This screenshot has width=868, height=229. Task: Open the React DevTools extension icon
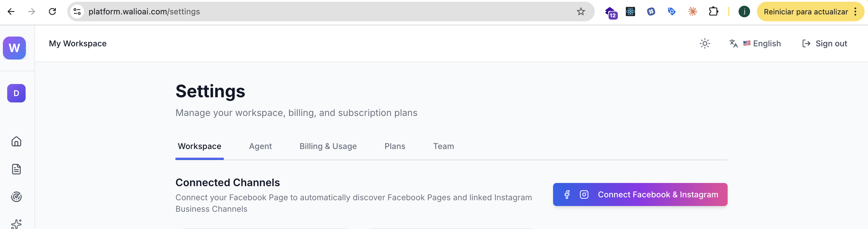(630, 11)
